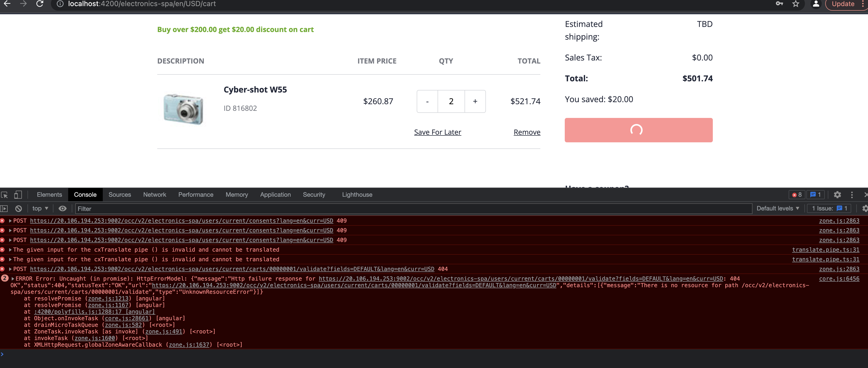This screenshot has width=868, height=368.
Task: Click the clear console icon
Action: (x=19, y=209)
